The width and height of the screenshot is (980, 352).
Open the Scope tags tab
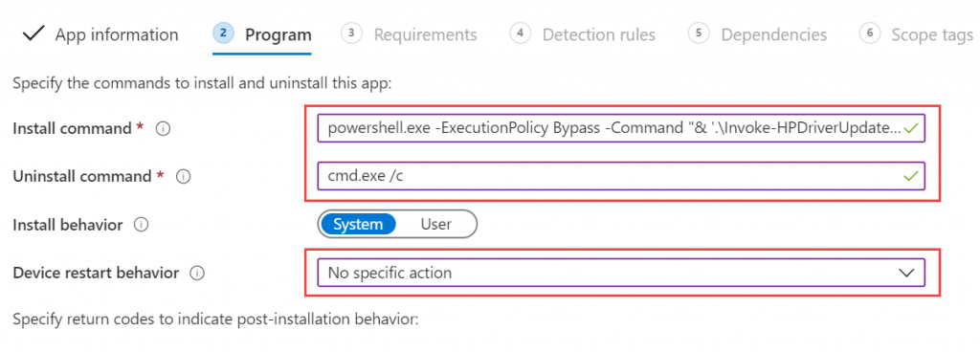click(932, 35)
